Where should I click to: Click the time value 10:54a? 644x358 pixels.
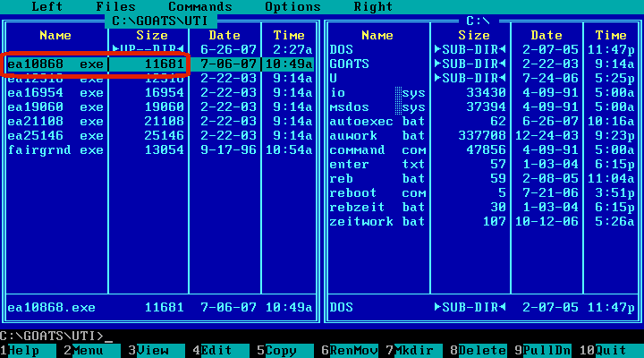[289, 150]
